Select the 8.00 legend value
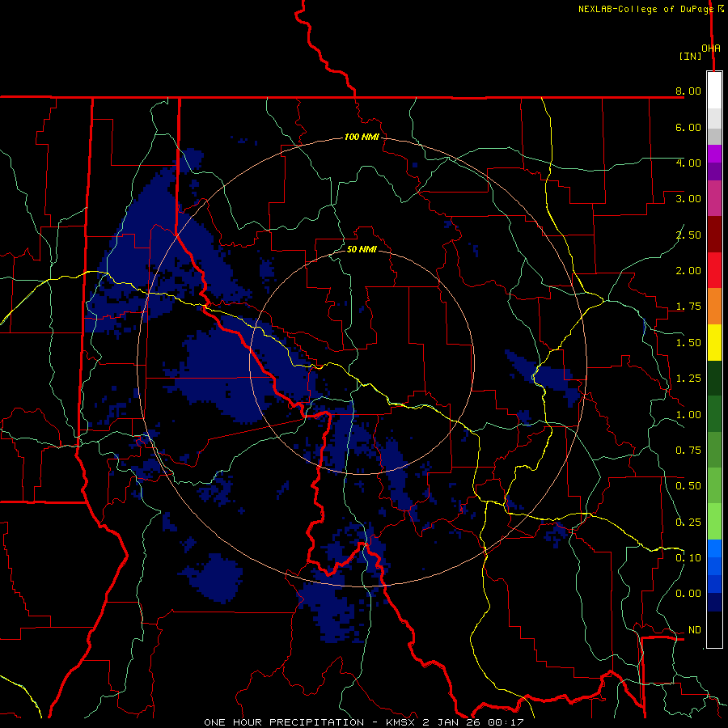This screenshot has width=728, height=728. tap(688, 91)
